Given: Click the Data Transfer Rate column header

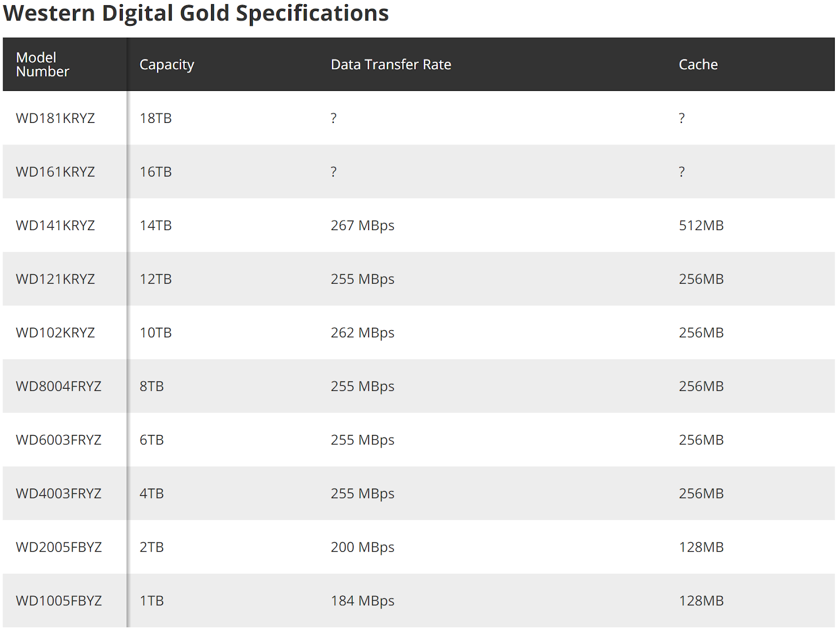Looking at the screenshot, I should tap(391, 65).
